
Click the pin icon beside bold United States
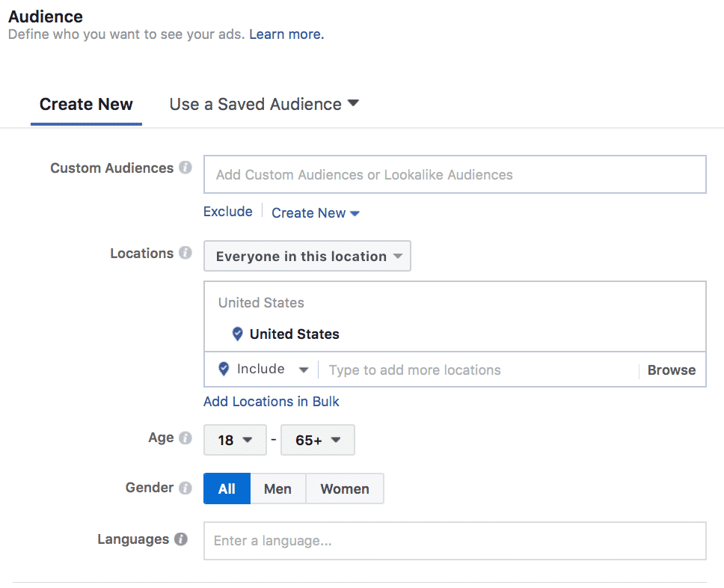coord(237,334)
